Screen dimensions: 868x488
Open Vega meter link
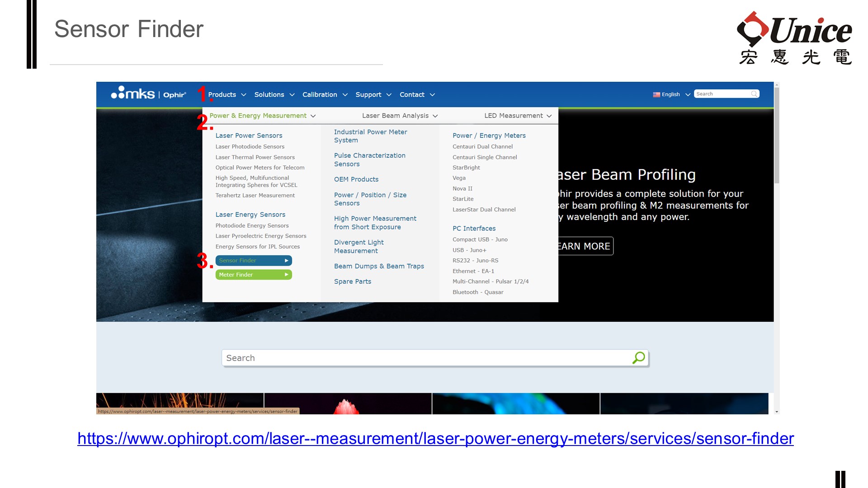(459, 178)
